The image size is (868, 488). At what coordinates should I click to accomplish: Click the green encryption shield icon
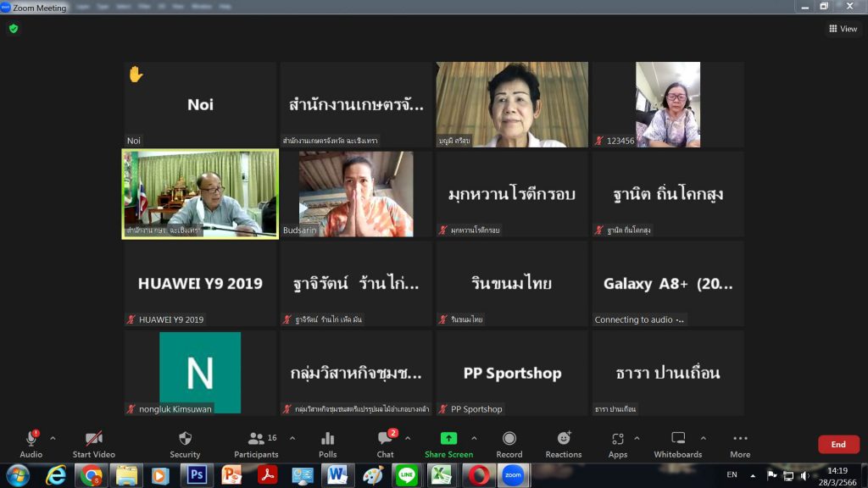tap(13, 28)
